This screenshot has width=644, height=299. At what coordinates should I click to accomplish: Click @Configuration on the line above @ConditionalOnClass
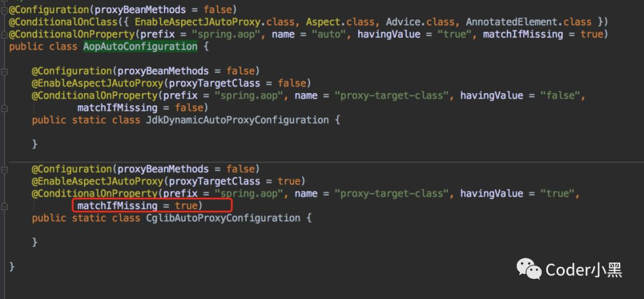coord(49,10)
